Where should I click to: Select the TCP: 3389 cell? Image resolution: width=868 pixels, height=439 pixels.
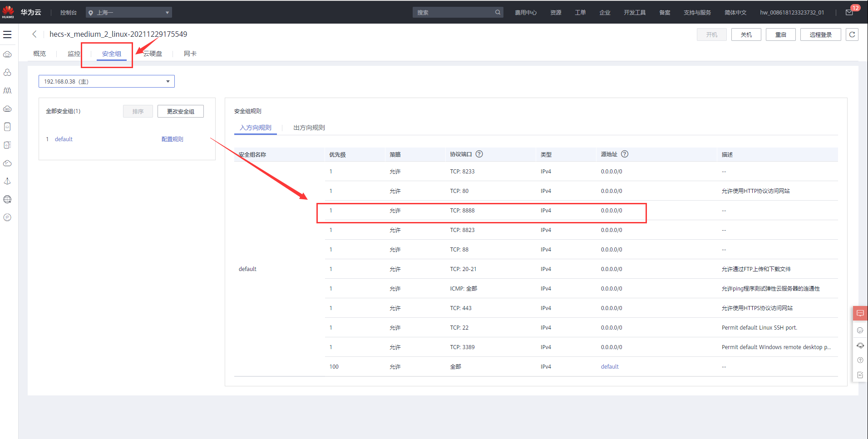click(x=462, y=347)
